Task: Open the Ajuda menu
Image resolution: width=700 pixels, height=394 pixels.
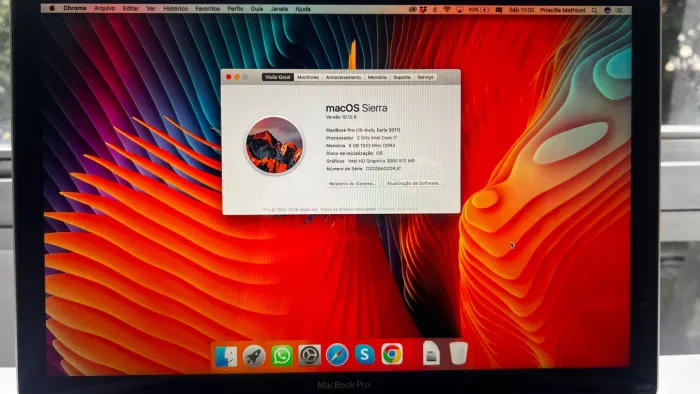Action: pos(303,9)
